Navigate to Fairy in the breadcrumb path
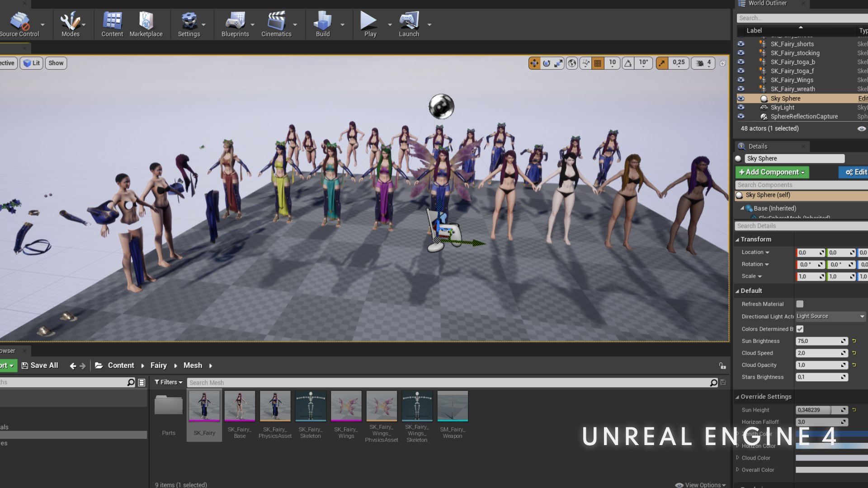868x488 pixels. (159, 366)
